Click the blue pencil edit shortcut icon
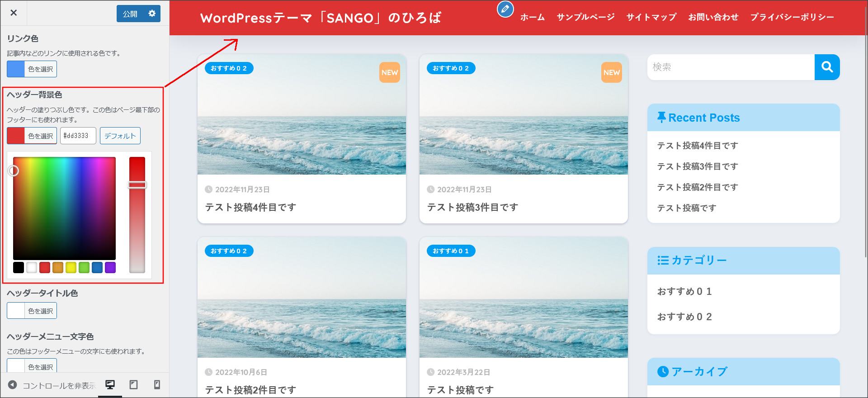This screenshot has height=398, width=868. tap(505, 9)
